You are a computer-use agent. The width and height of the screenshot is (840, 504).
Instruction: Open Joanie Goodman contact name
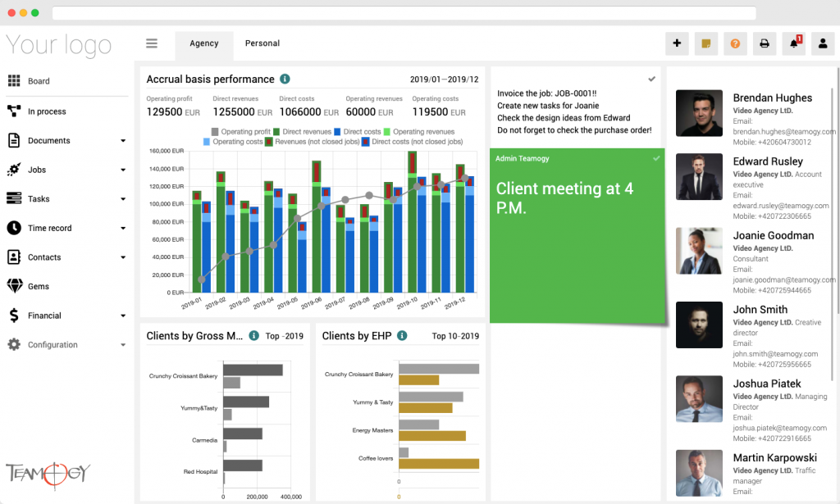click(x=773, y=235)
